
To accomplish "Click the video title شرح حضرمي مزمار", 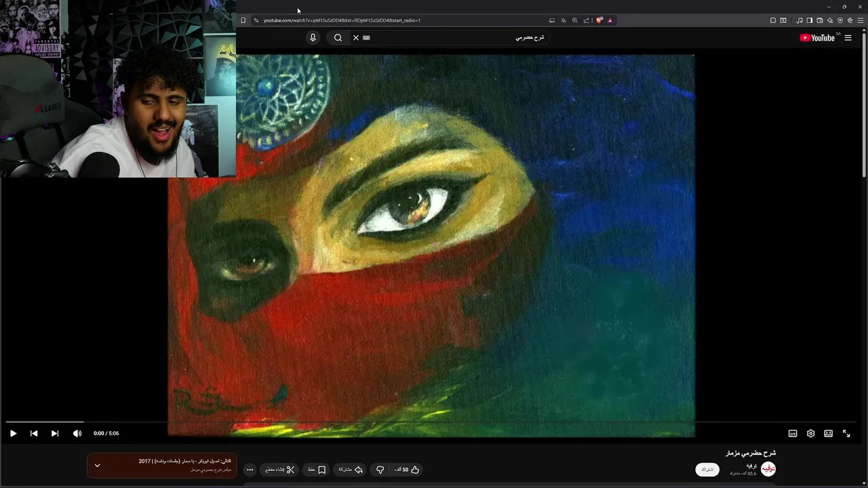I will (751, 453).
